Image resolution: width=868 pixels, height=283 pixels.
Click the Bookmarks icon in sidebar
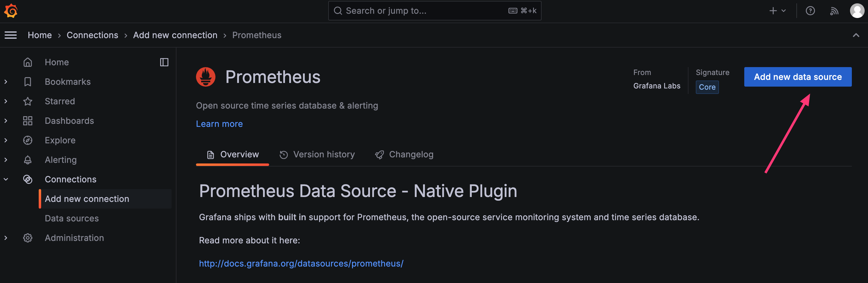pyautogui.click(x=28, y=82)
